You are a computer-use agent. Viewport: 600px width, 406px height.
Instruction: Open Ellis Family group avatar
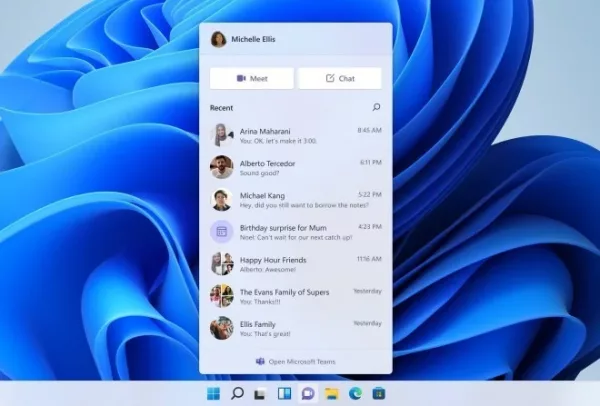click(222, 328)
